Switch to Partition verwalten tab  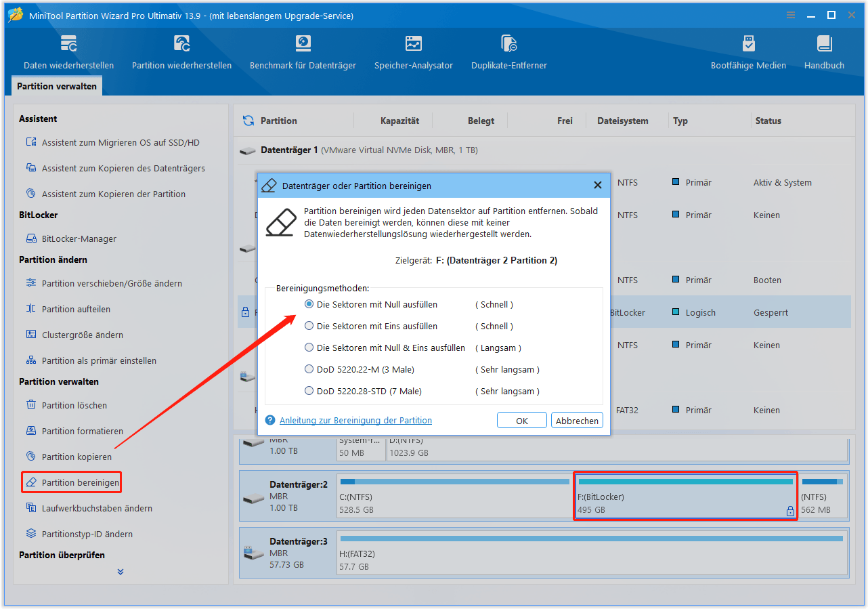[57, 86]
